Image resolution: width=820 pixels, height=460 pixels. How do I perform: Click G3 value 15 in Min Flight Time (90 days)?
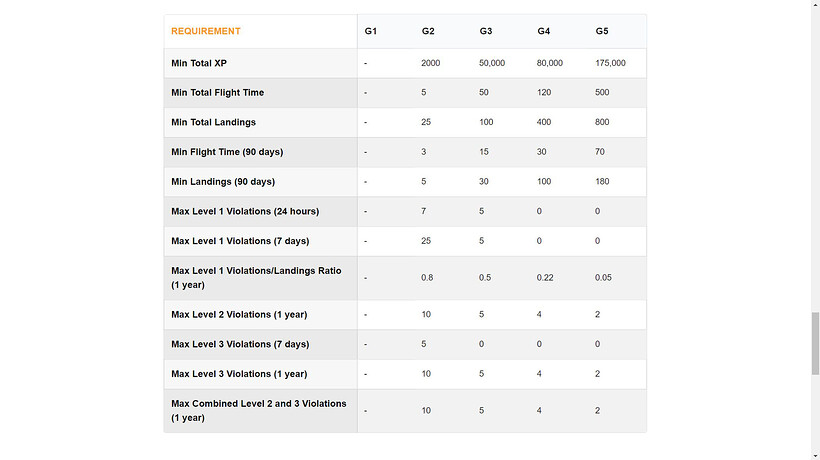484,152
